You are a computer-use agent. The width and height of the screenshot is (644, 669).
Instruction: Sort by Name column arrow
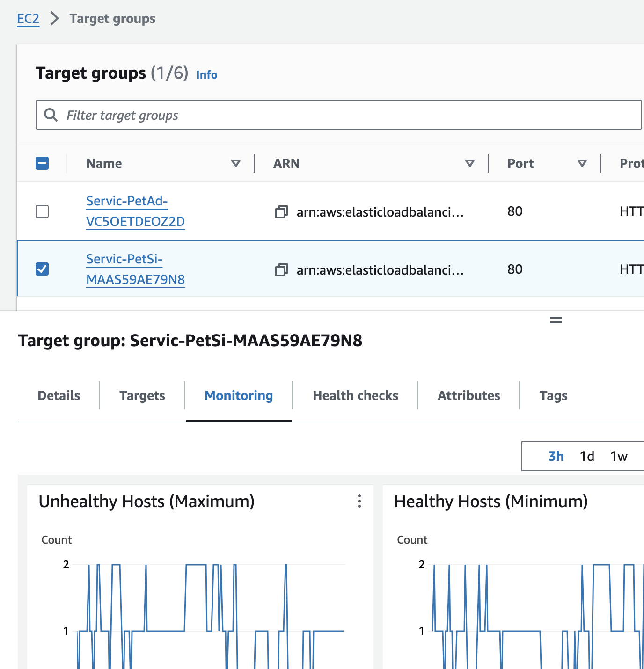click(x=236, y=163)
